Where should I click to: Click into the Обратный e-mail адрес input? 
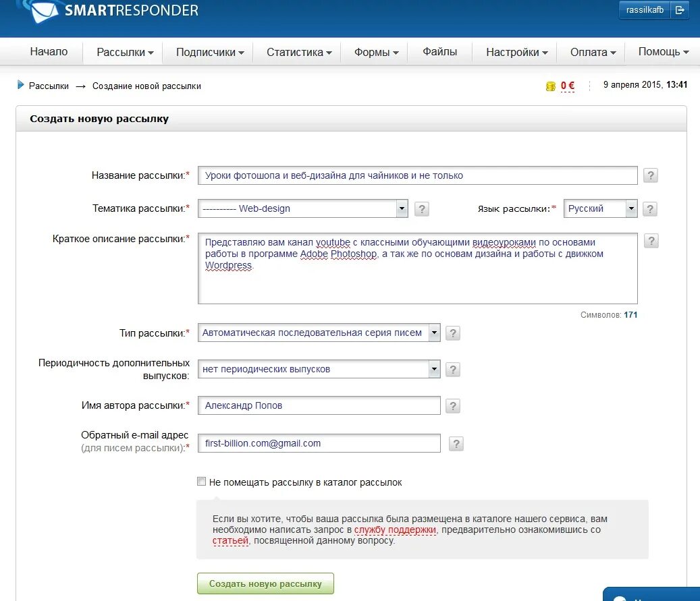[319, 443]
